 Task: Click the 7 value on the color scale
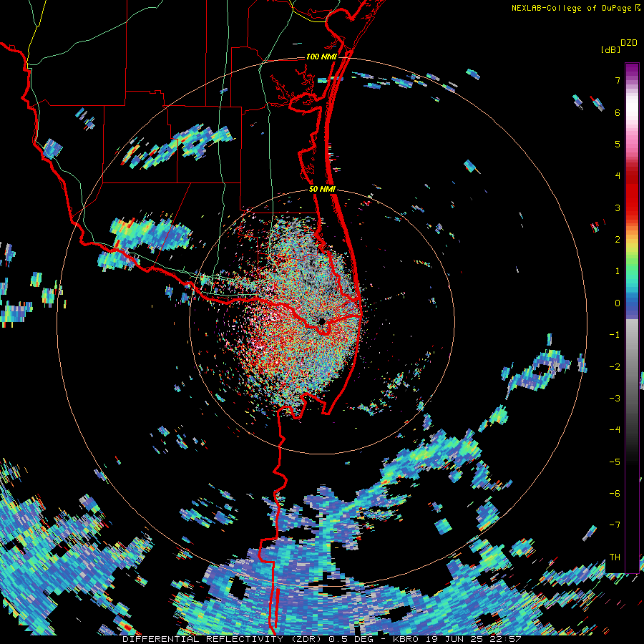618,80
